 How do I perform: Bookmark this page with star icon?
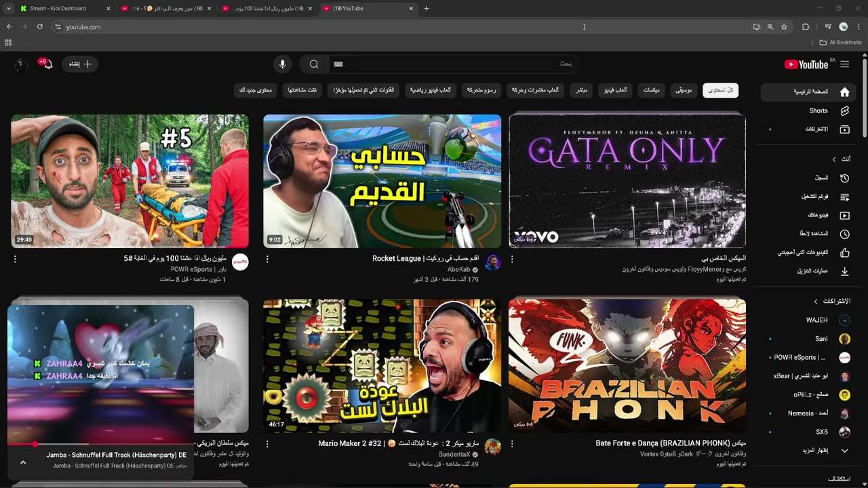784,27
